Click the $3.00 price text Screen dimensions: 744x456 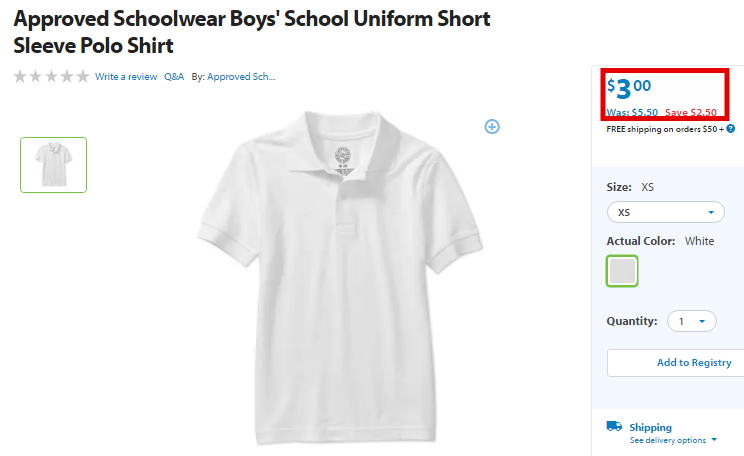[x=629, y=88]
